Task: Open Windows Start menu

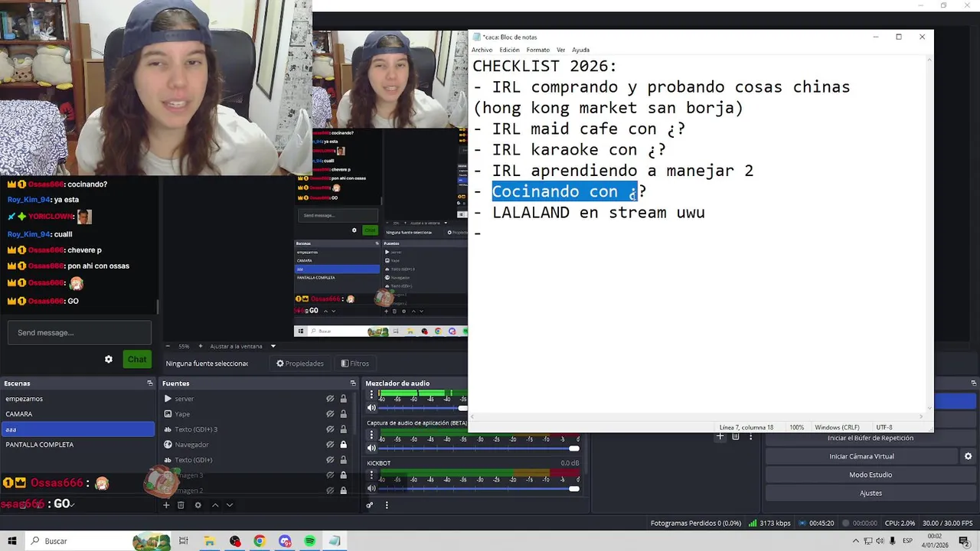Action: 11,541
